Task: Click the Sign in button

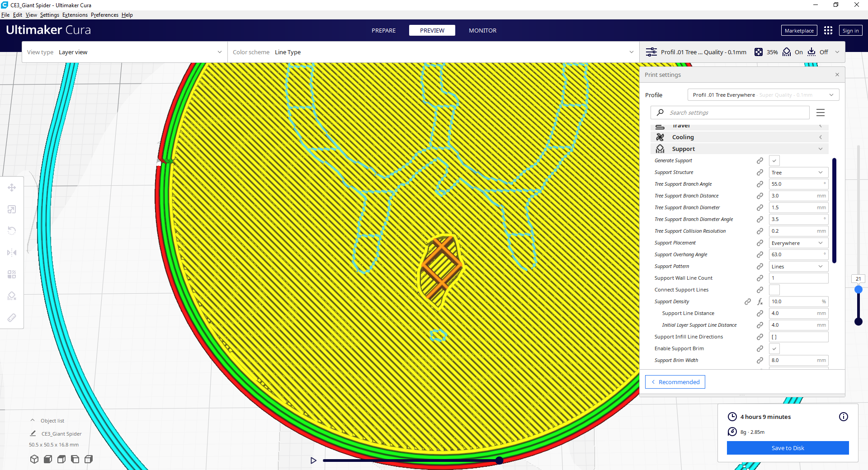Action: click(x=850, y=30)
